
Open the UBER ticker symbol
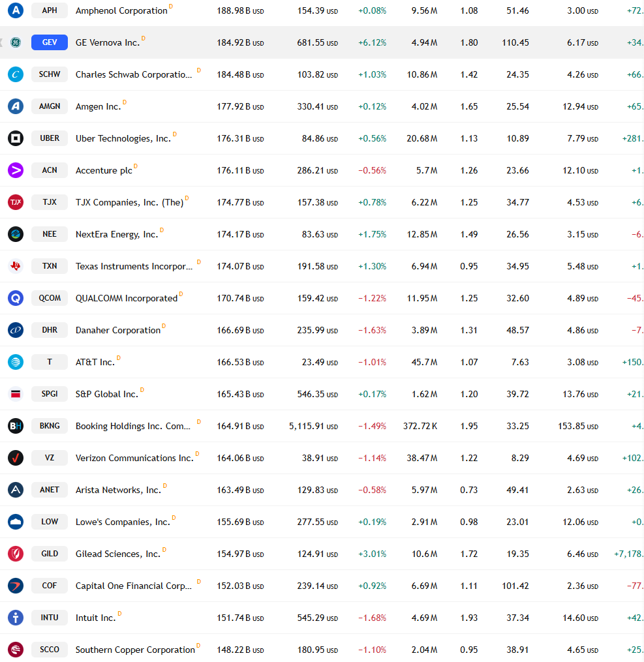pyautogui.click(x=50, y=138)
